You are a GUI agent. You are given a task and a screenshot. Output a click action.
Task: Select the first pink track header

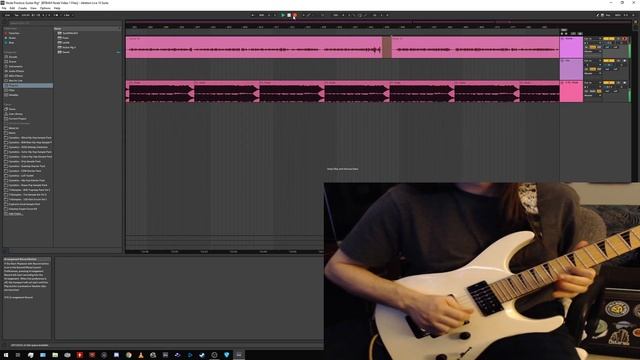tap(571, 47)
